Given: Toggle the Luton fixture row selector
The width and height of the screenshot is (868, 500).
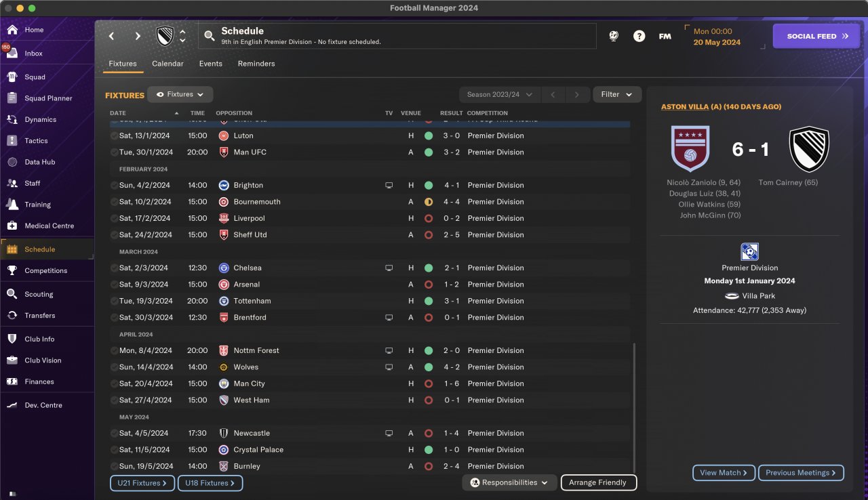Looking at the screenshot, I should point(114,136).
